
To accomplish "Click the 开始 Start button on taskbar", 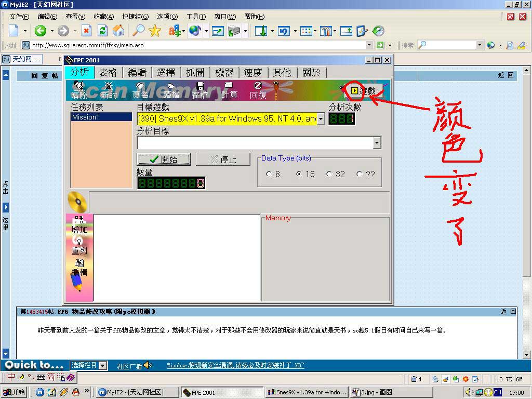I will coord(14,392).
